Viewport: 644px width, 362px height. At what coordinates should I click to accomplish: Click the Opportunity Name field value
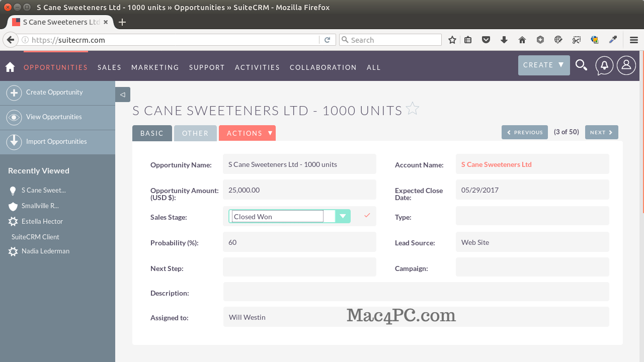(x=299, y=164)
